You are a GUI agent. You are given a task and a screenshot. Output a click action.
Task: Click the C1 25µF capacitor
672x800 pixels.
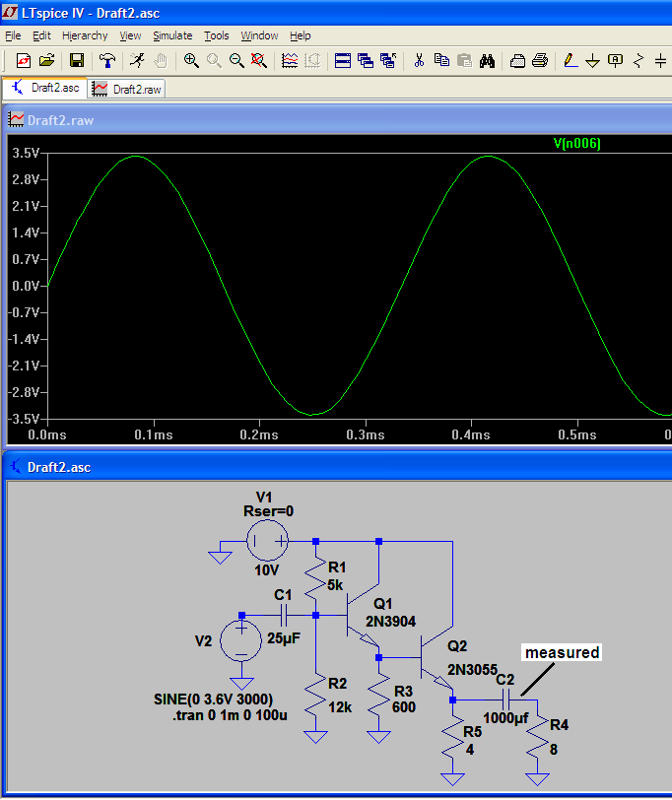(x=284, y=616)
